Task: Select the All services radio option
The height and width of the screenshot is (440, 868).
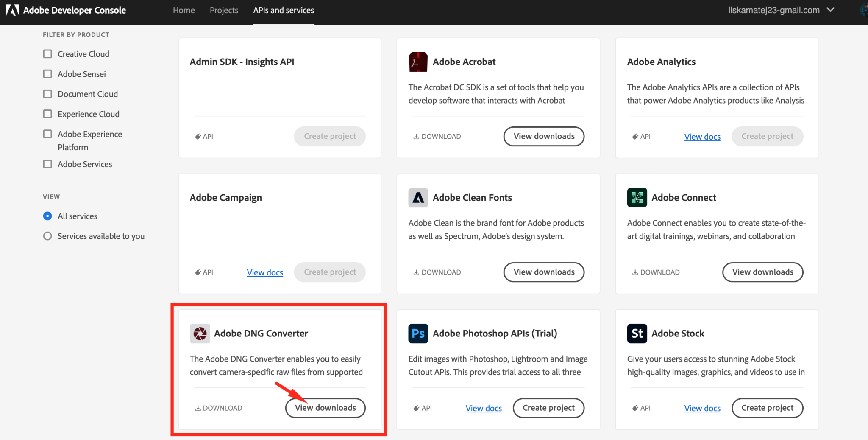Action: click(x=47, y=216)
